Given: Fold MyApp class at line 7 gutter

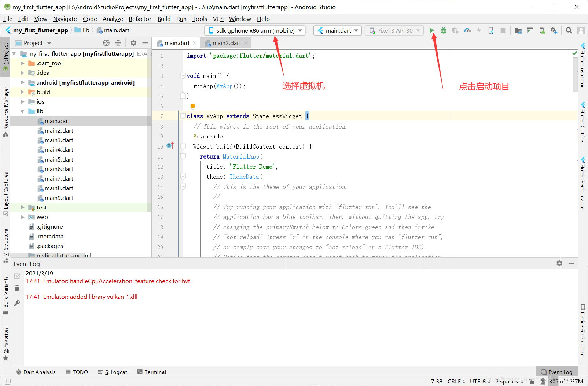Looking at the screenshot, I should (x=183, y=116).
